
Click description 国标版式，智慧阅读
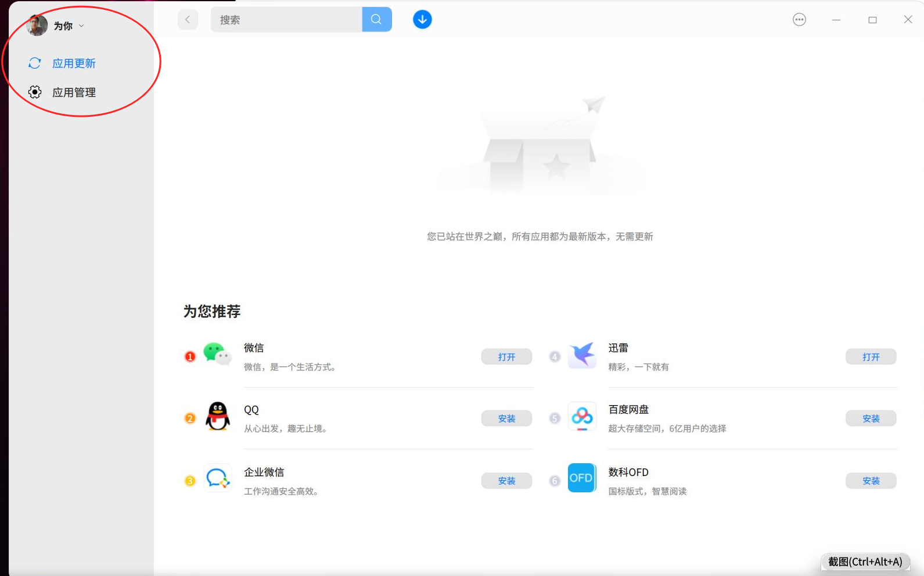tap(648, 492)
